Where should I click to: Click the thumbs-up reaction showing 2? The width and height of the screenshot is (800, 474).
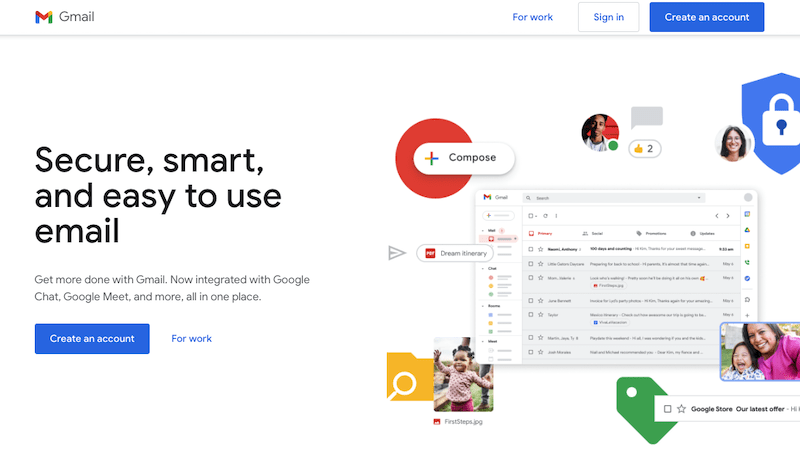[x=644, y=148]
